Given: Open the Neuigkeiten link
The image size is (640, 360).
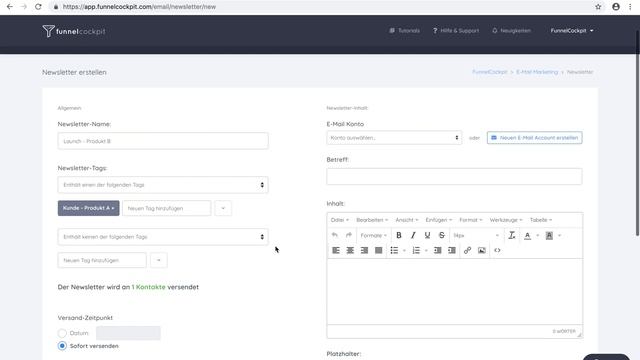Looking at the screenshot, I should tap(511, 31).
